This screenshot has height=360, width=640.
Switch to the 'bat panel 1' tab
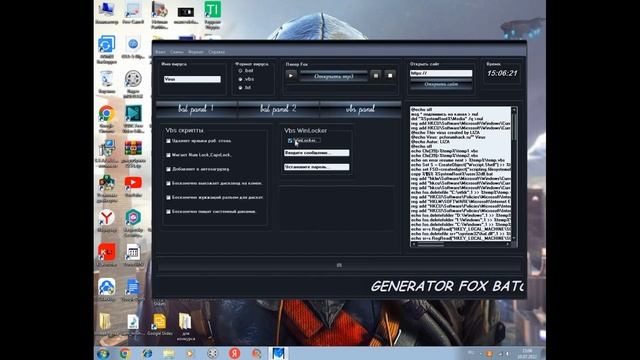point(196,109)
